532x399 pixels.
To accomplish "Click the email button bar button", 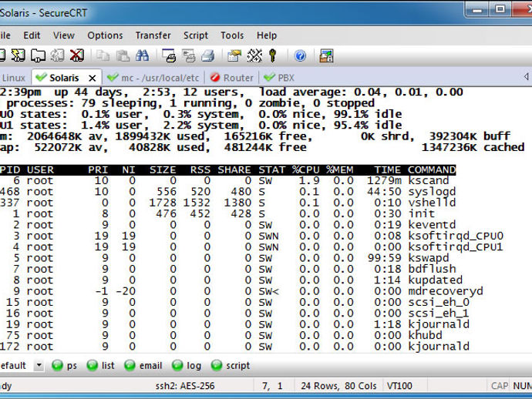I will pos(143,365).
